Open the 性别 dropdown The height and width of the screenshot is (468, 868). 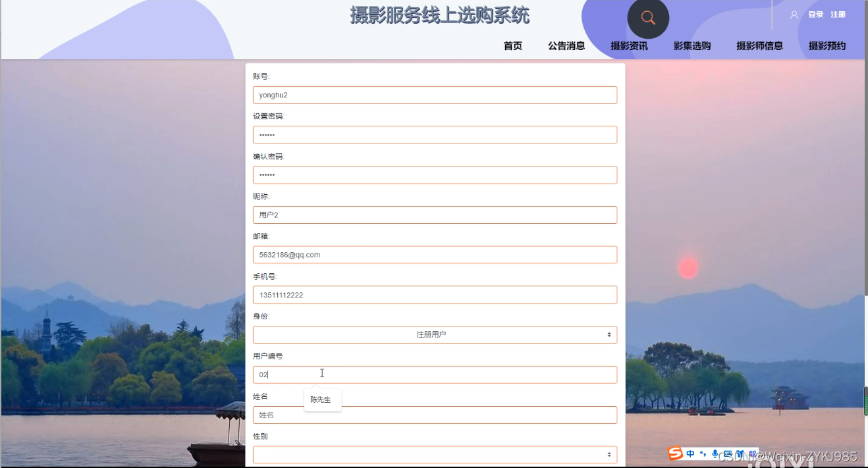[x=435, y=454]
